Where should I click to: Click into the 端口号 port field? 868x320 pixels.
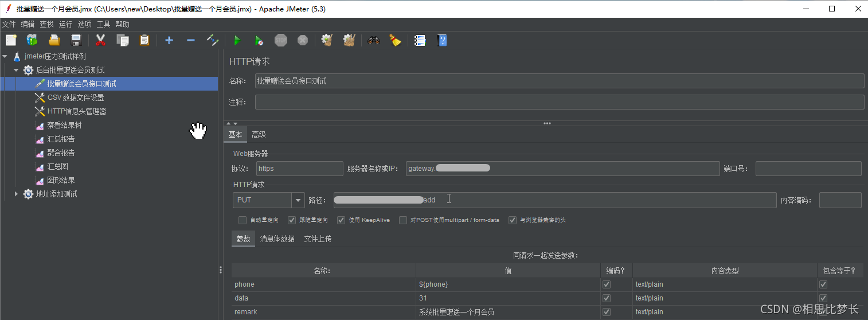(808, 169)
